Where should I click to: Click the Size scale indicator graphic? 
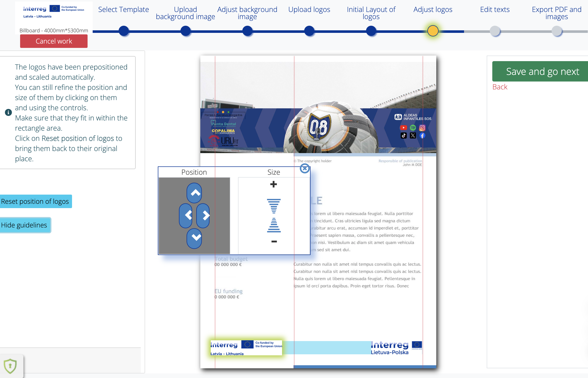click(274, 215)
